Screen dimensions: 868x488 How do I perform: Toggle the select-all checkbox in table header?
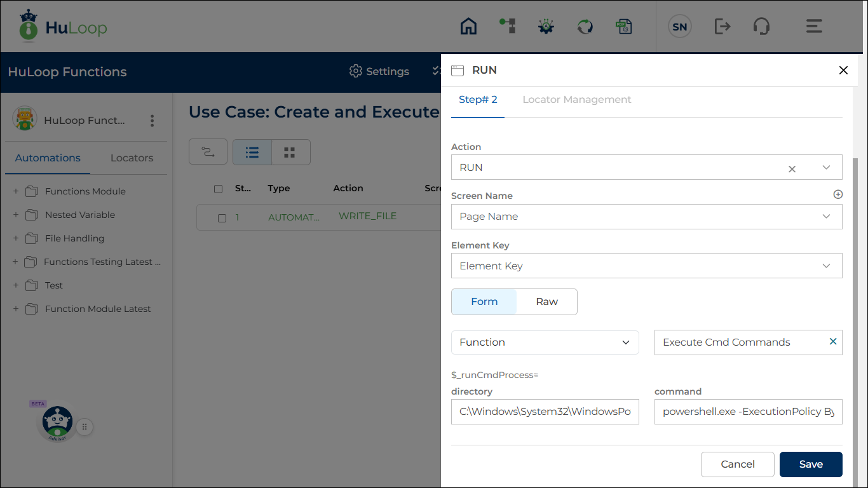tap(219, 189)
